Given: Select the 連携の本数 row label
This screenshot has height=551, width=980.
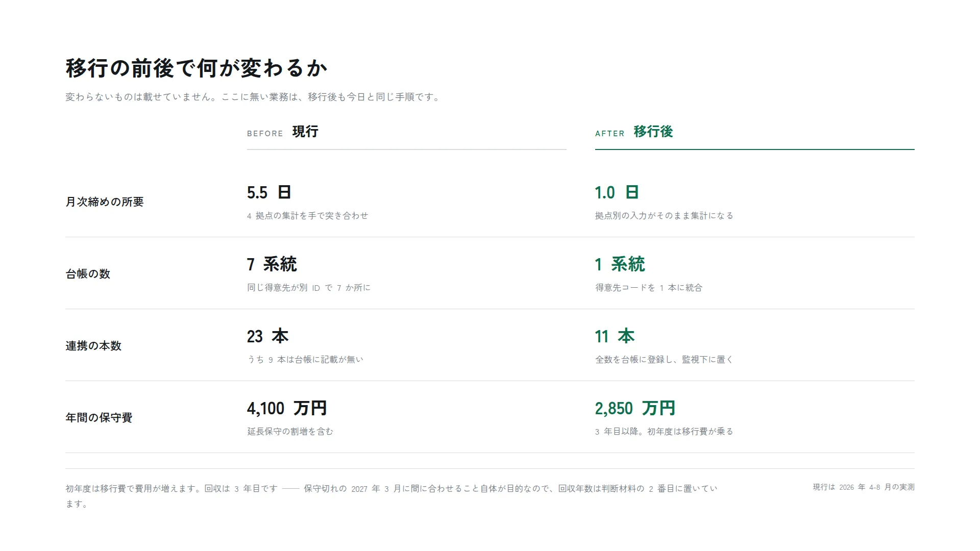Looking at the screenshot, I should tap(93, 345).
